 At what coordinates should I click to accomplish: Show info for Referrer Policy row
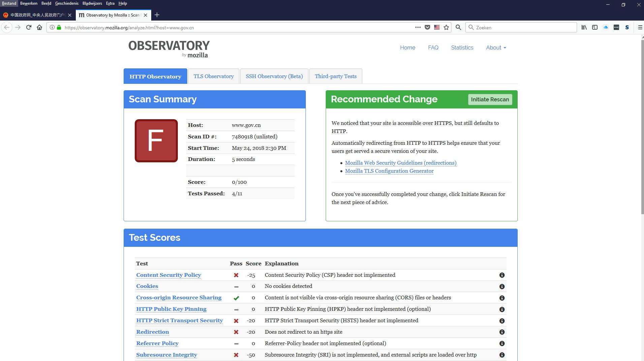pyautogui.click(x=502, y=343)
